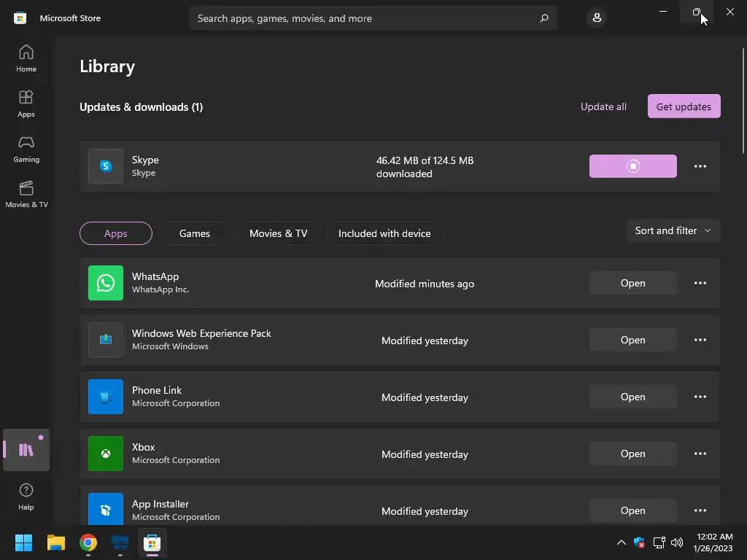
Task: Open WhatsApp with its Open button
Action: coord(632,283)
